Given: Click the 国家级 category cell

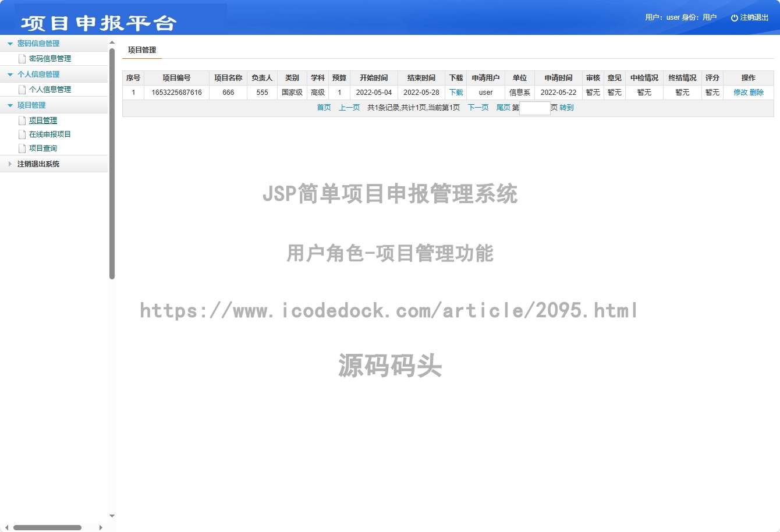Looking at the screenshot, I should [292, 92].
